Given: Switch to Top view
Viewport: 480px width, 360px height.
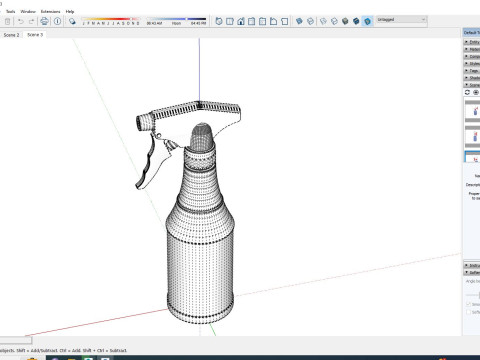Looking at the screenshot, I should [x=230, y=21].
